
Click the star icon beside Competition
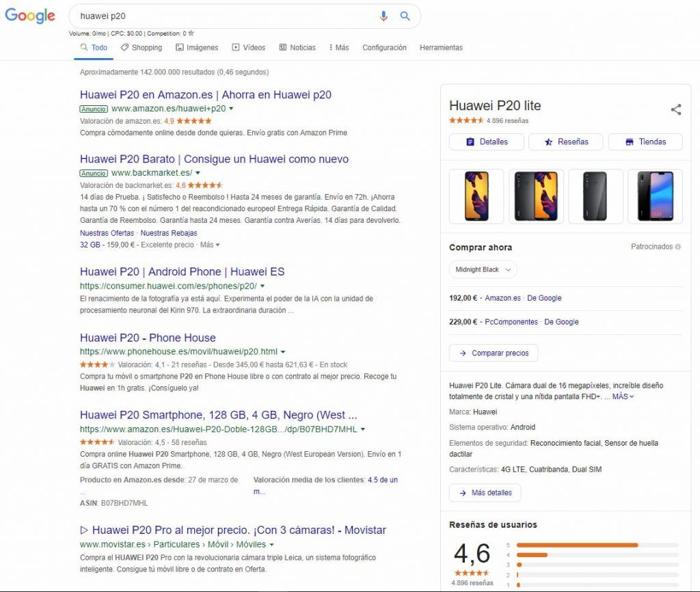pyautogui.click(x=191, y=33)
